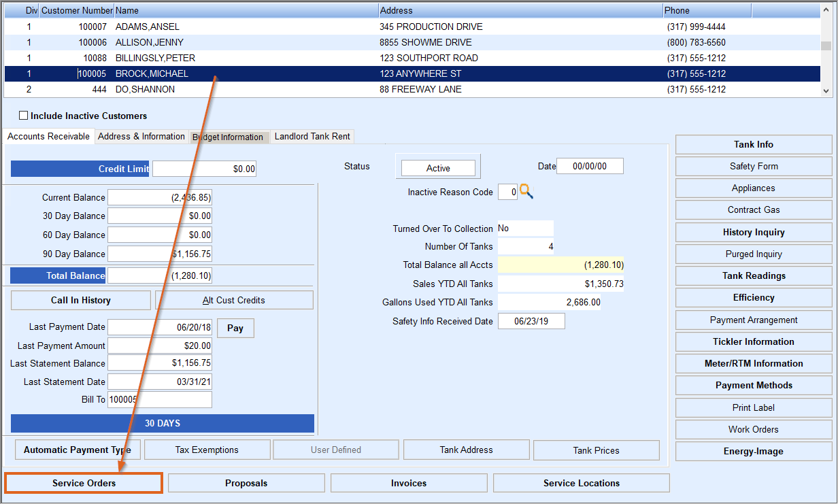Select the ALLISON,JENNY customer row
The height and width of the screenshot is (504, 838).
pyautogui.click(x=412, y=42)
